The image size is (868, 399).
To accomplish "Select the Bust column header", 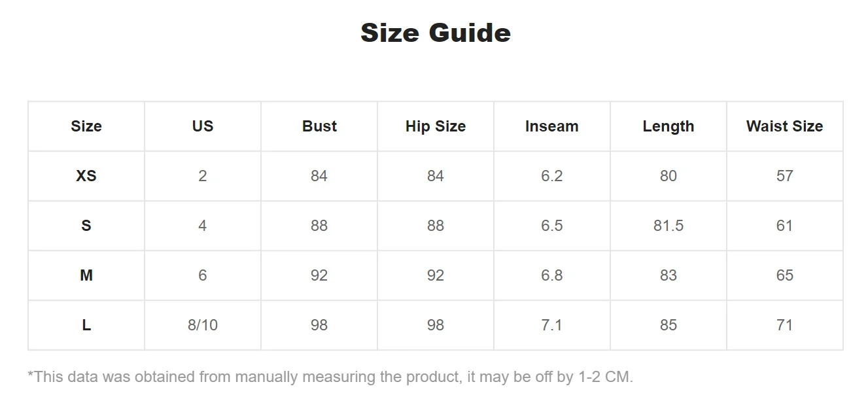I will click(319, 126).
